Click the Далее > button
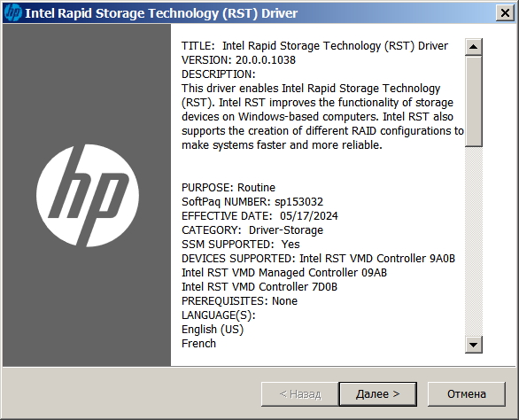The width and height of the screenshot is (519, 420). coord(377,393)
